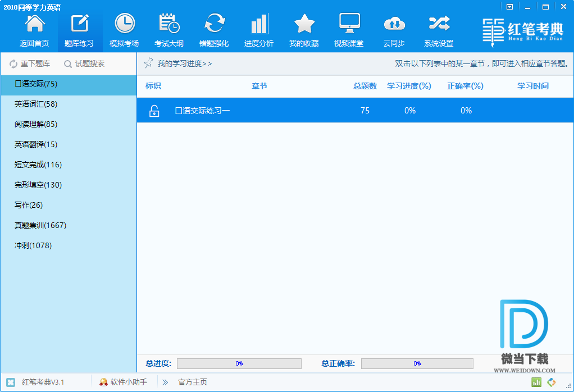This screenshot has height=392, width=574.
Task: Open 系统设置 system settings icon
Action: (x=439, y=24)
